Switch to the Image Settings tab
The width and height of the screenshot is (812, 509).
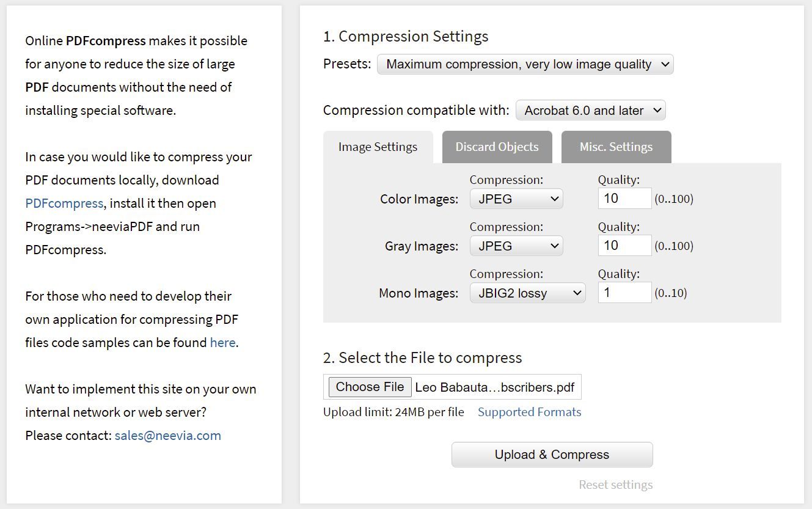point(378,147)
